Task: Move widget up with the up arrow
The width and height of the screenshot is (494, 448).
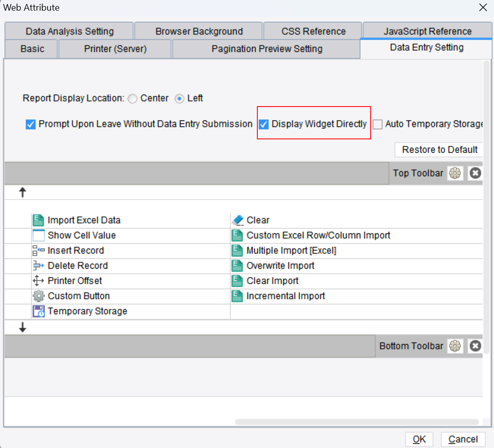Action: (22, 192)
